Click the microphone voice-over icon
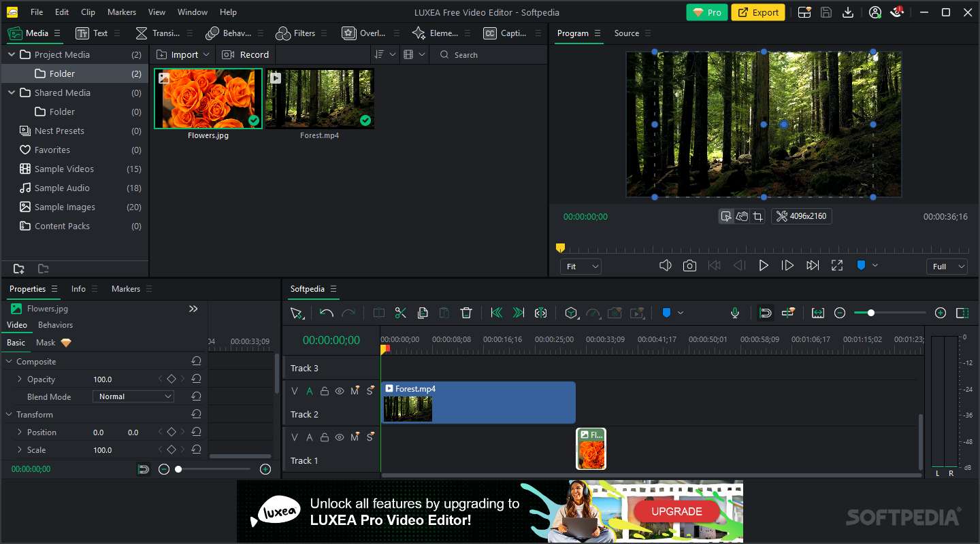980x544 pixels. pos(735,313)
